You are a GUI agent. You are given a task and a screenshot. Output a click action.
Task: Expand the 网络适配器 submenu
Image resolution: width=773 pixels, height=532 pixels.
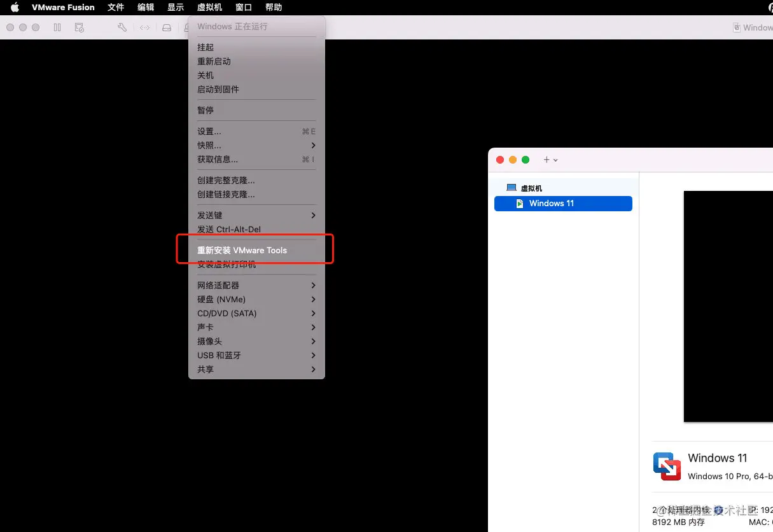tap(256, 286)
